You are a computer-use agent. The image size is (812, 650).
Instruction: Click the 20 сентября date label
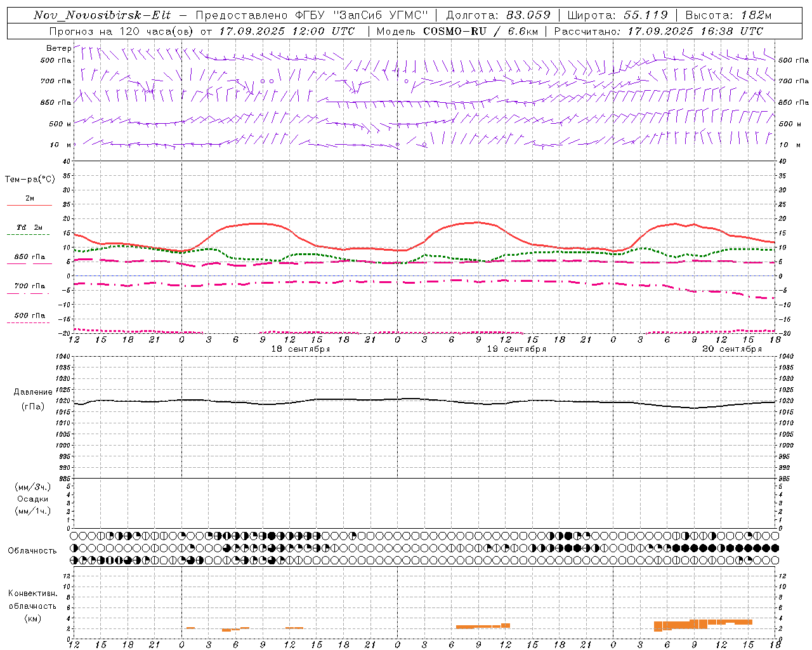732,349
